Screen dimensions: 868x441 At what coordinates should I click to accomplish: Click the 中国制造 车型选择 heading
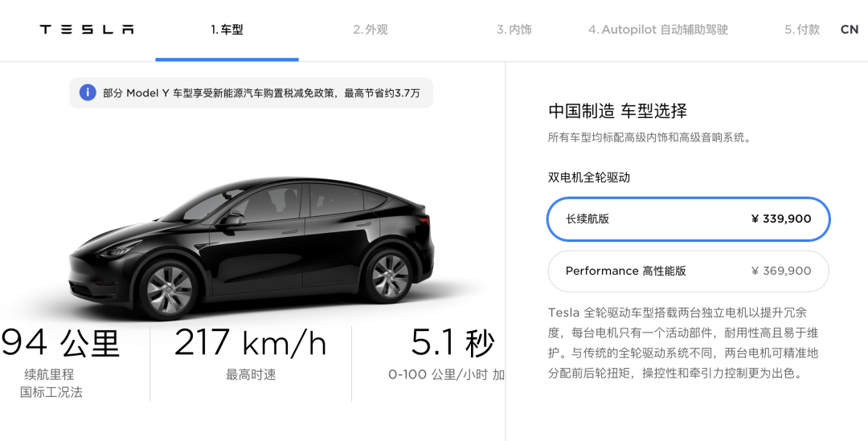click(618, 111)
